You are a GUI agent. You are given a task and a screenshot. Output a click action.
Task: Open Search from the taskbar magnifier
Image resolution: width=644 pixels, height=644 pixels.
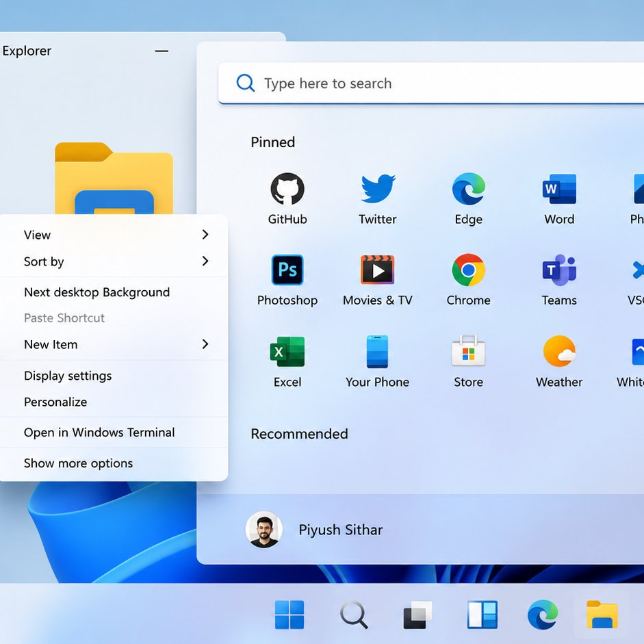(x=354, y=615)
